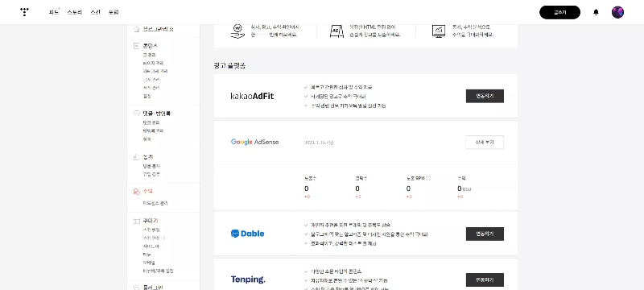
Task: Open 페이지 관리 in the sidebar
Action: 153,63
